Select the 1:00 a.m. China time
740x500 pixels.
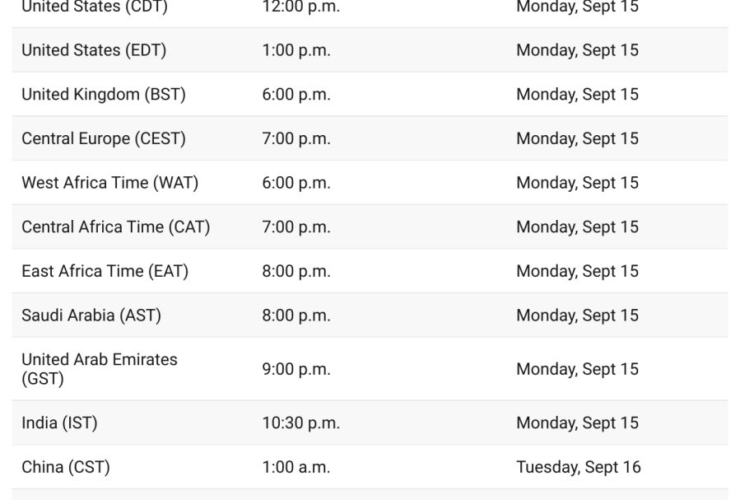296,467
